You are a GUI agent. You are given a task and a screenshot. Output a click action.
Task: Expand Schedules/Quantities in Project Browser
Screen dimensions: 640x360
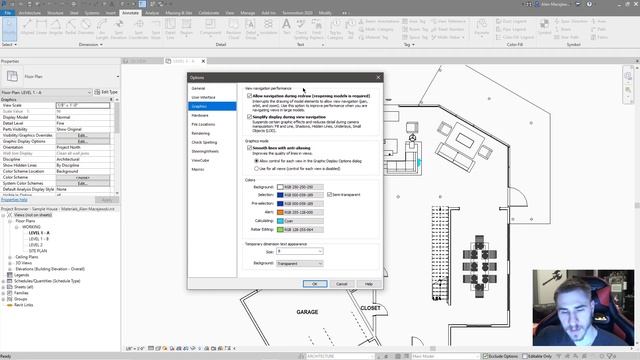pos(3,281)
